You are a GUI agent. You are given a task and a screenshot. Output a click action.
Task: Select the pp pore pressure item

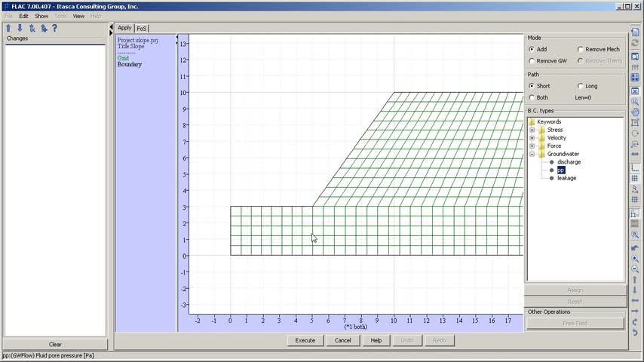click(x=561, y=170)
